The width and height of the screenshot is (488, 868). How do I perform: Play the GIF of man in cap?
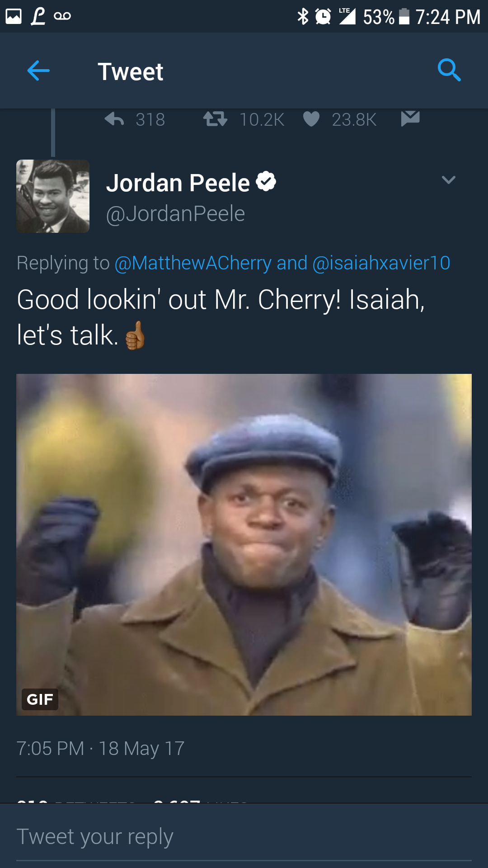[x=244, y=544]
